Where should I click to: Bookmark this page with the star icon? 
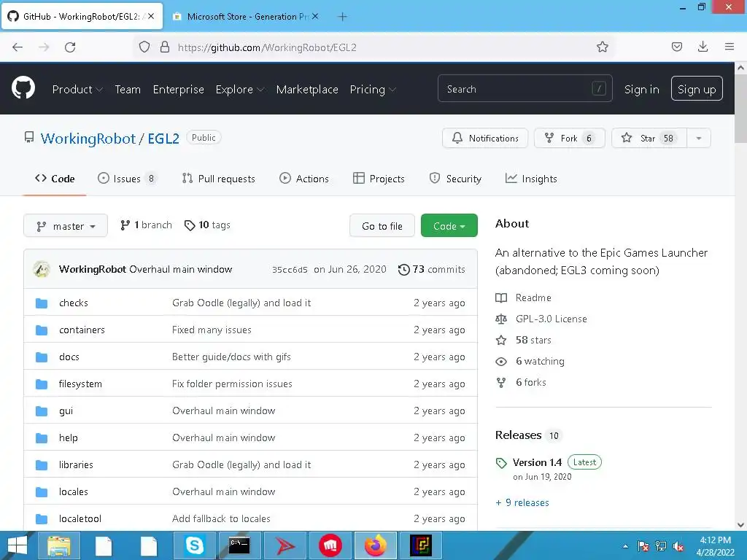coord(602,47)
